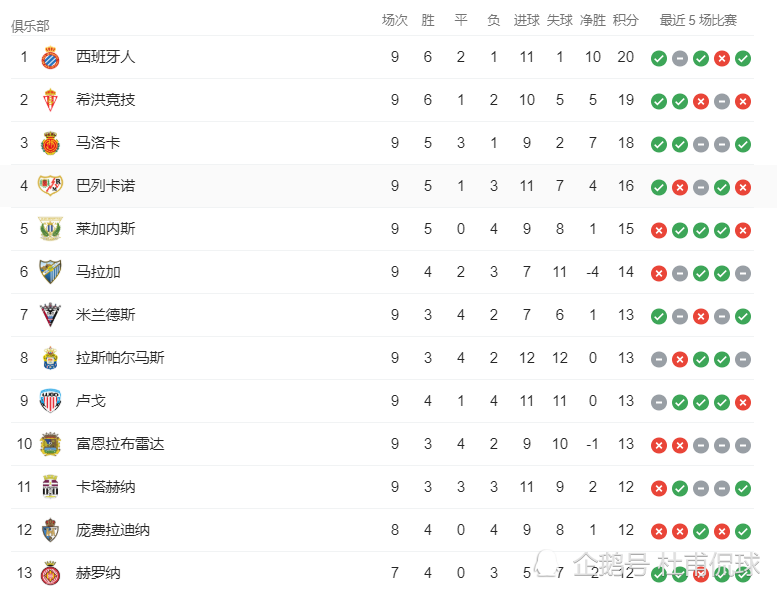
Task: Open the 西班牙人 team name link
Action: (x=106, y=57)
